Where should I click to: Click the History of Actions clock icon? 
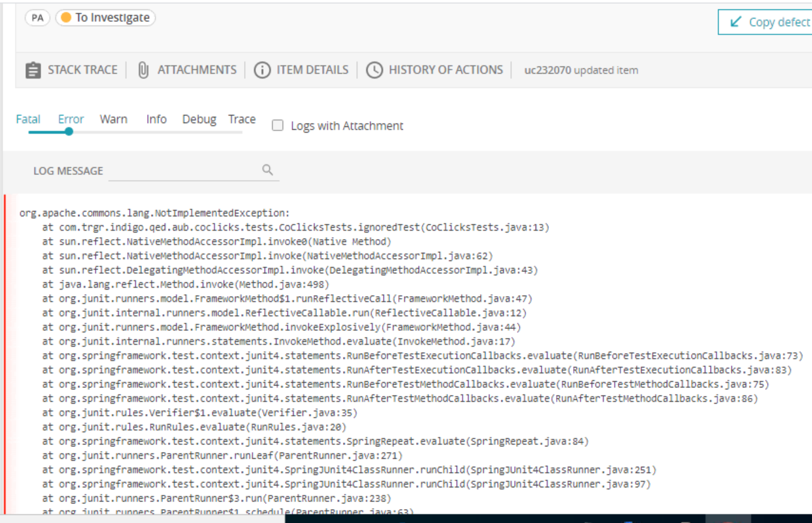click(375, 70)
